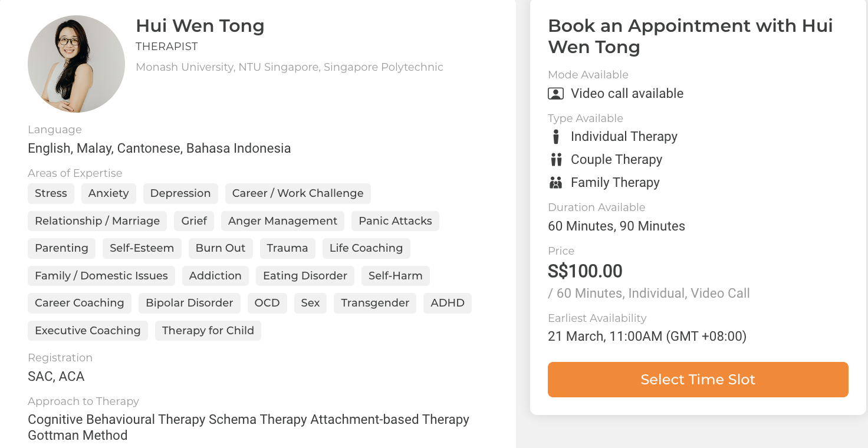Click the Panic Attacks tag
Image resolution: width=868 pixels, height=448 pixels.
[395, 221]
